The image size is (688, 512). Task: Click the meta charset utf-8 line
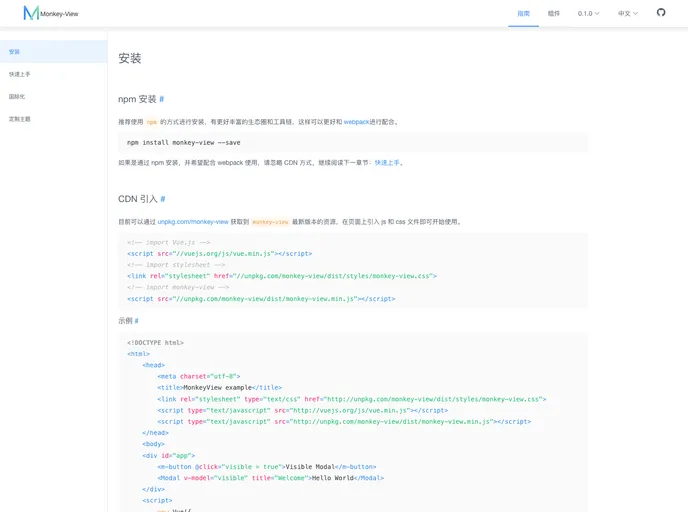point(199,376)
